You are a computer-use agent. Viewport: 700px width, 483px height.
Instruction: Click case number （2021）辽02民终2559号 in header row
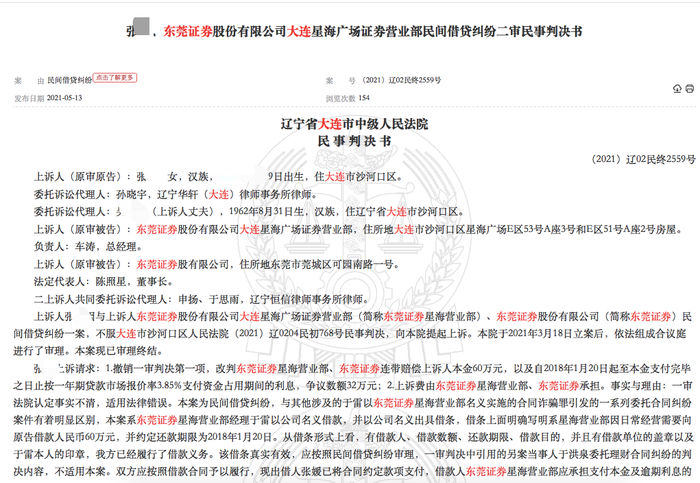[x=401, y=80]
